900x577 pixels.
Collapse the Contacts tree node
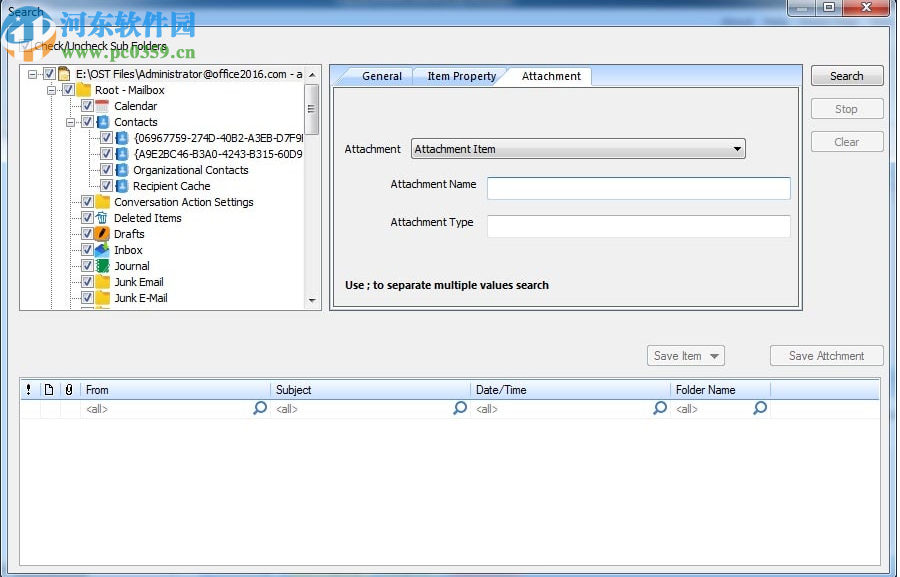(x=70, y=122)
